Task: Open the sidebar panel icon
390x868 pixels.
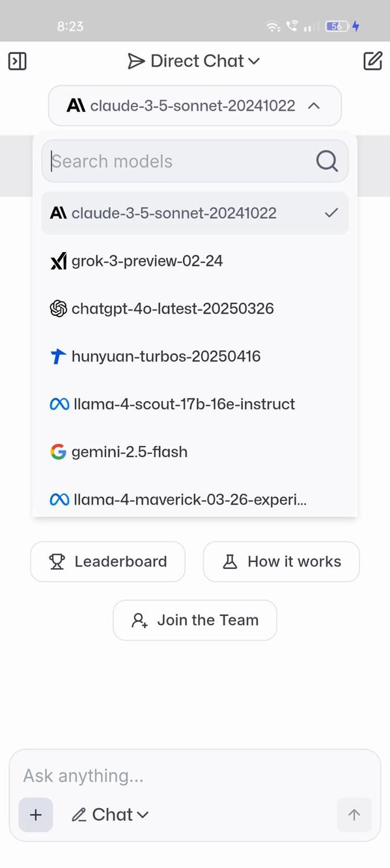Action: (17, 61)
